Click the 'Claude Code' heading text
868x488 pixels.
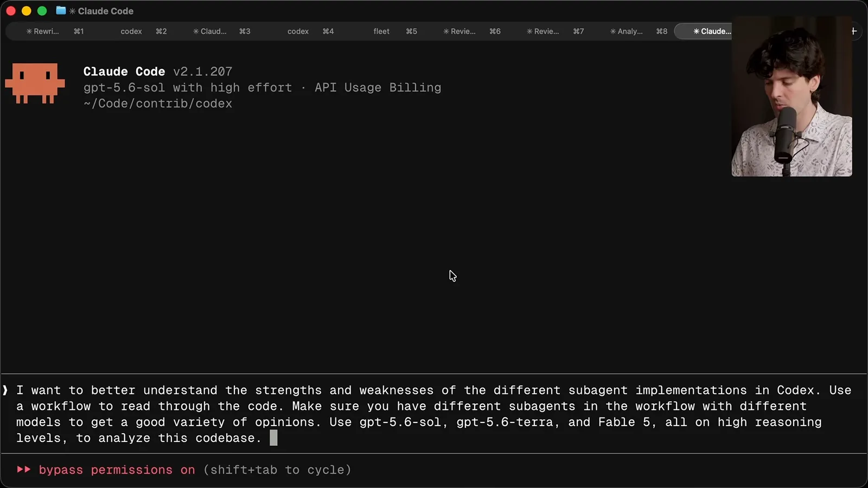click(124, 72)
